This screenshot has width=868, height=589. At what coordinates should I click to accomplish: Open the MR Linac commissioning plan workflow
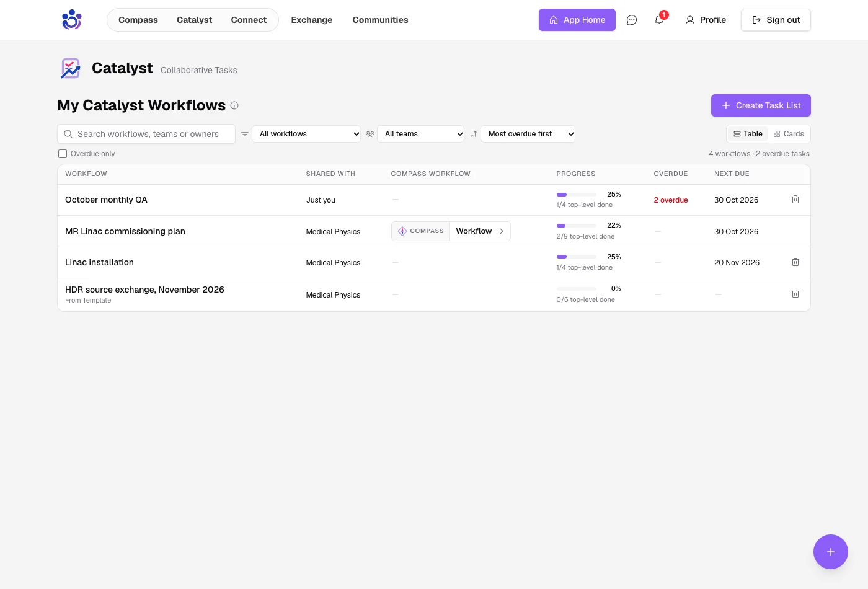click(125, 231)
